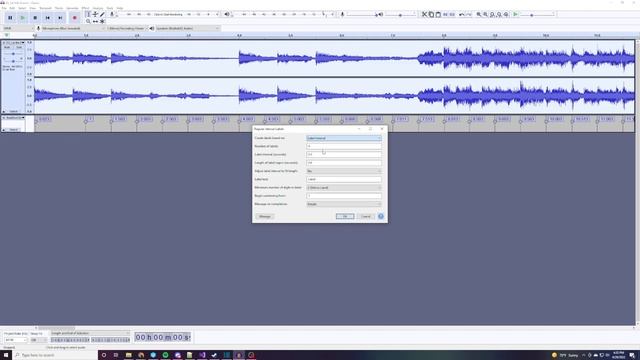
Task: Open the audio host dropdown
Action: coord(18,28)
